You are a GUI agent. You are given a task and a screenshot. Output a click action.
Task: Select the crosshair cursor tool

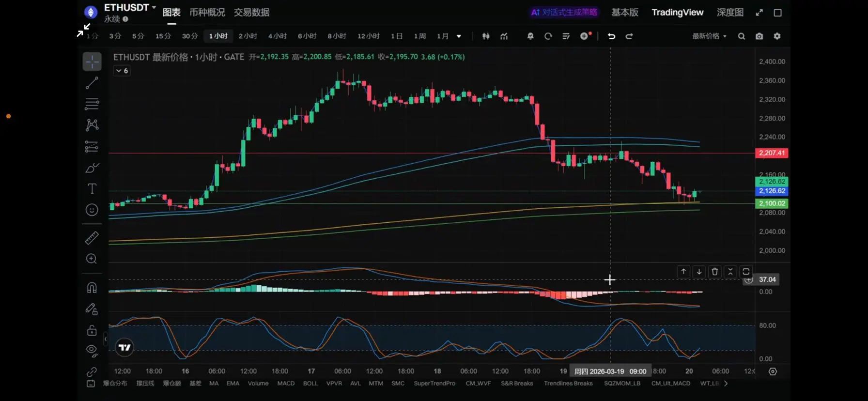pos(92,62)
